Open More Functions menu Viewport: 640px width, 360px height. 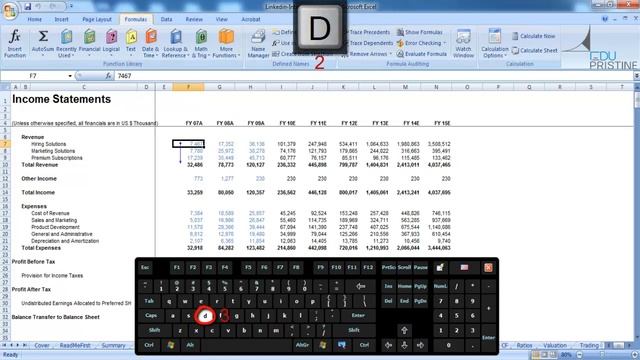226,43
